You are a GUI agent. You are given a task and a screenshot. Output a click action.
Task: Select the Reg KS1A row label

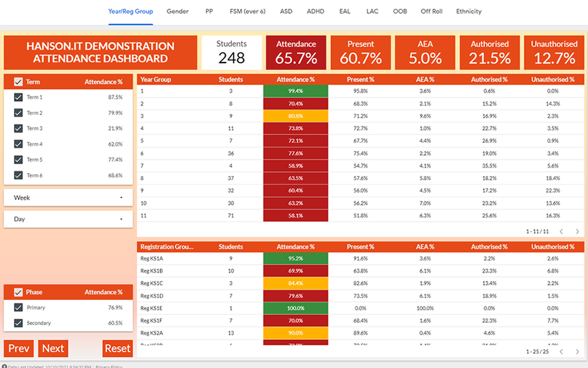(x=152, y=258)
